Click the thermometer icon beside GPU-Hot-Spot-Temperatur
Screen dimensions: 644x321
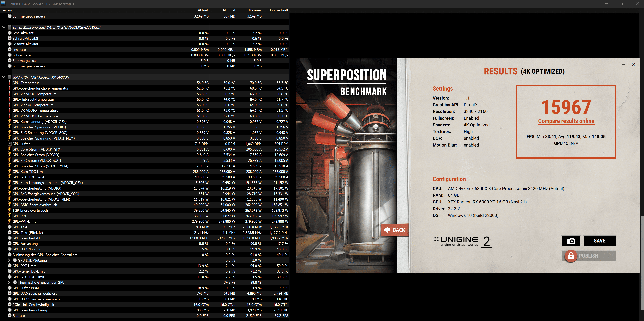10,99
